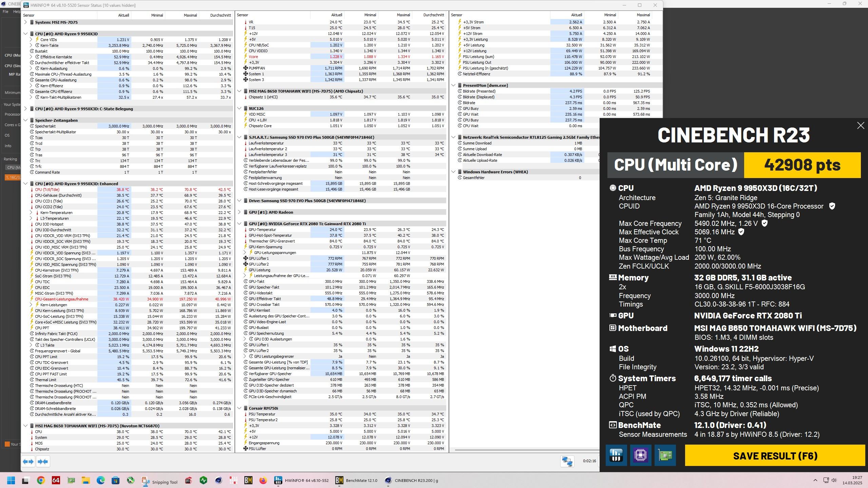Close the Cinebench R23 result panel
This screenshot has width=868, height=488.
coord(860,125)
